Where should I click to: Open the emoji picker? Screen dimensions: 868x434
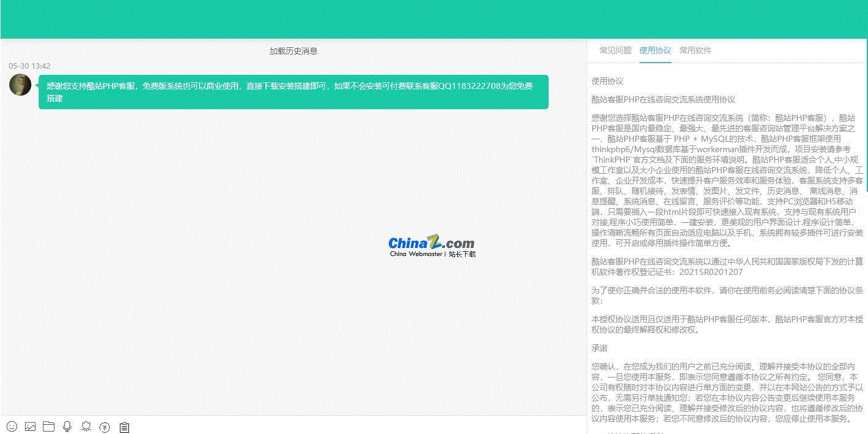[x=12, y=427]
